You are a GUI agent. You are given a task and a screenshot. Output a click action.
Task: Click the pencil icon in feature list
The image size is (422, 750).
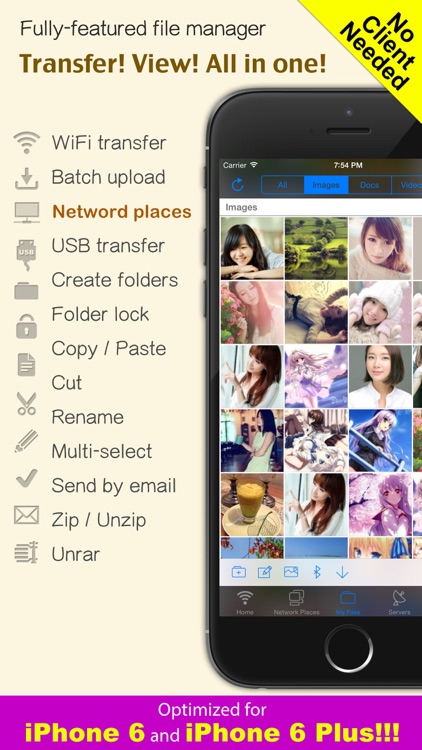click(x=26, y=441)
